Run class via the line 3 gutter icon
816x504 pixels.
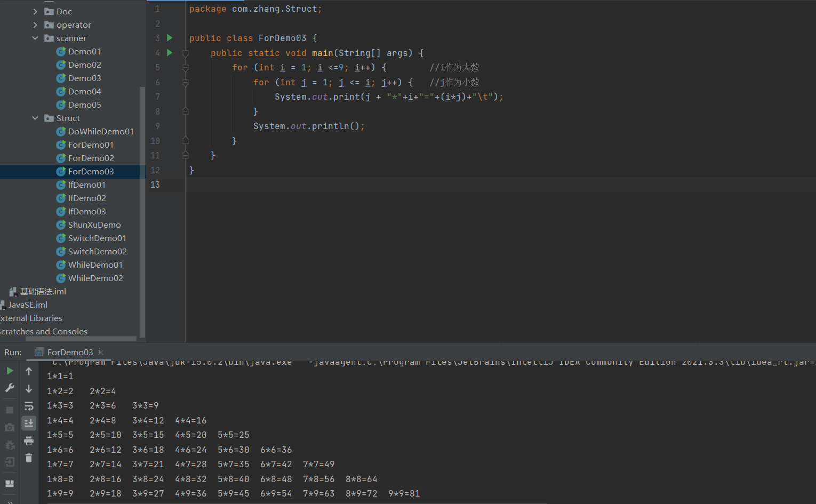170,38
